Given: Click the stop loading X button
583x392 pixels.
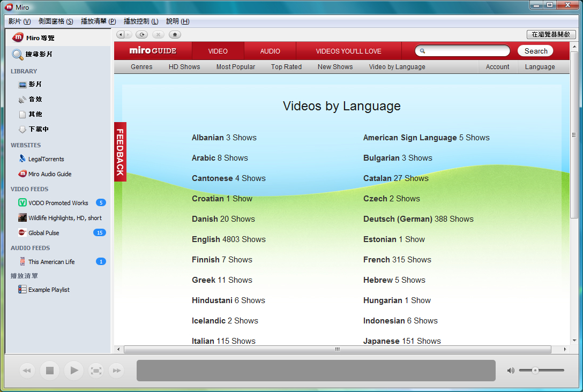Looking at the screenshot, I should (x=158, y=35).
